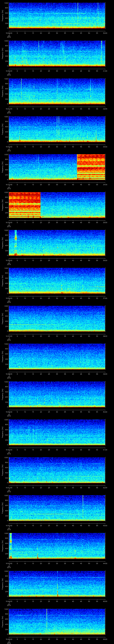Viewport: 114px width, 644px height.
Task: Click the '16:38:00' time axis label
Action: pos(9,374)
